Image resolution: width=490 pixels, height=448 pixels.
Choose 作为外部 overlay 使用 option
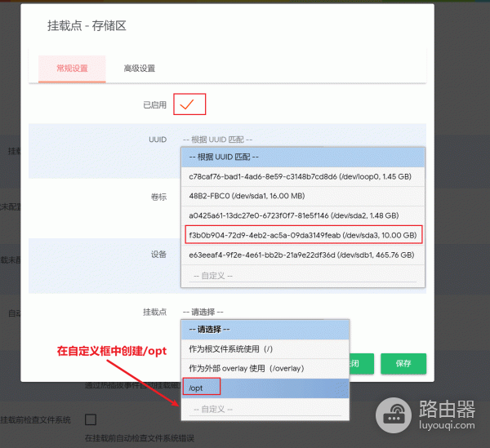click(x=265, y=369)
